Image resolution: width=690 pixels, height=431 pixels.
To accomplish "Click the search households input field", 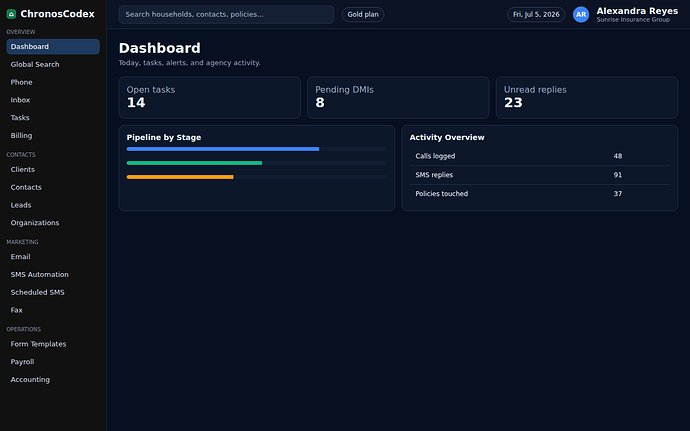I will tap(226, 15).
